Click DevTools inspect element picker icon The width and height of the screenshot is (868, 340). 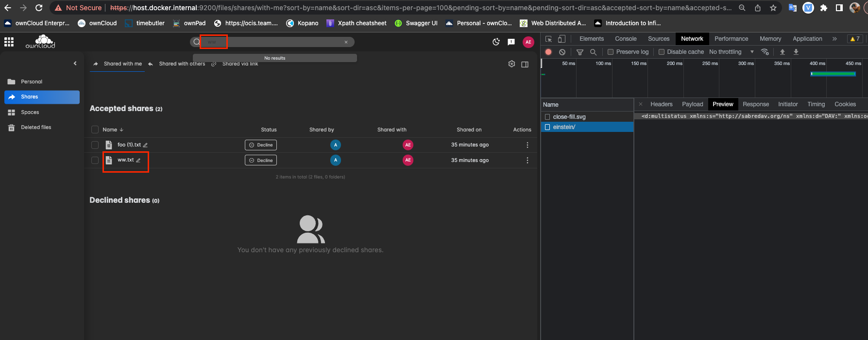[548, 39]
